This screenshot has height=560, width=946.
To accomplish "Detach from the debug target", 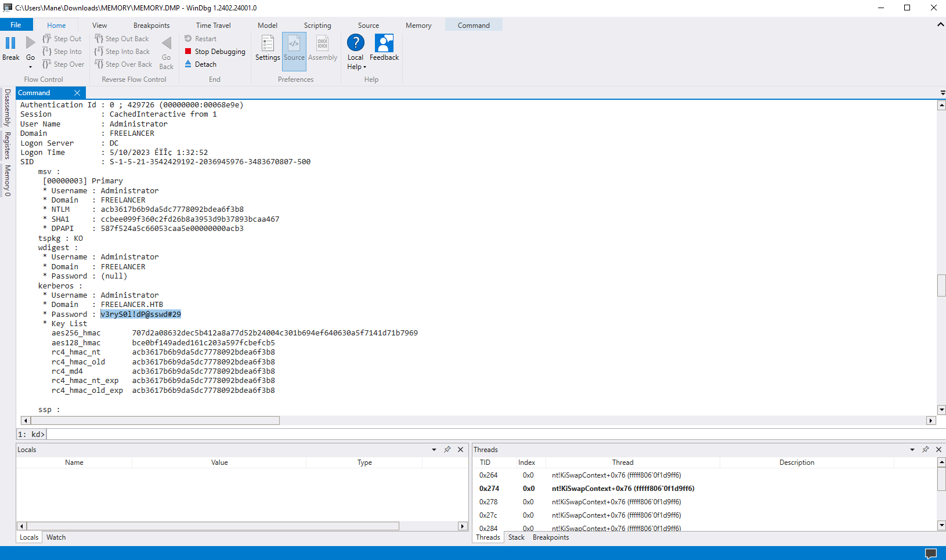I will pos(201,64).
